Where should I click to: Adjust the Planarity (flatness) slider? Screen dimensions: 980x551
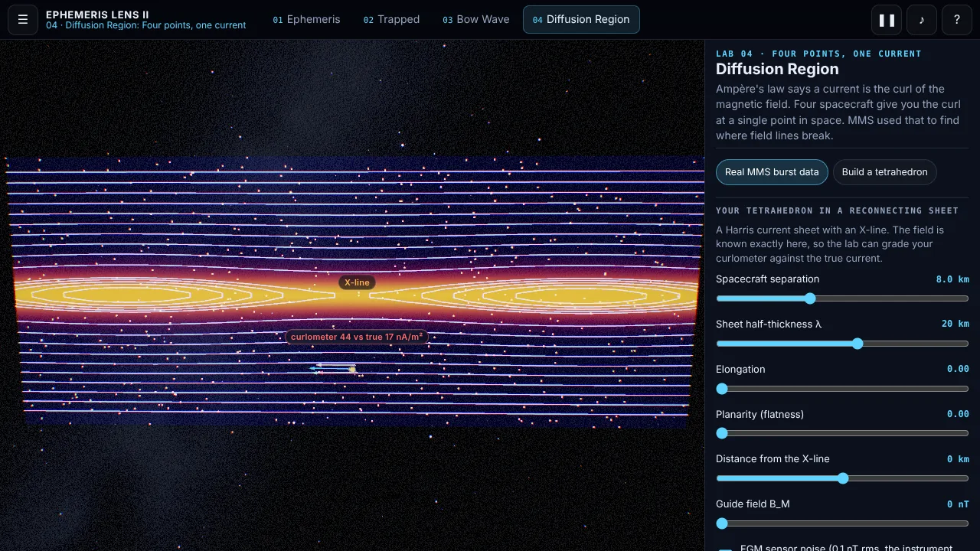tap(842, 433)
